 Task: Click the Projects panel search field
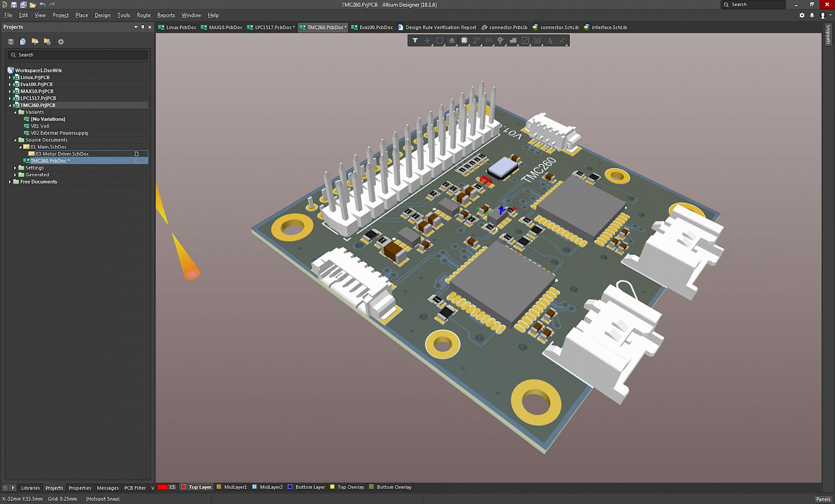(x=77, y=55)
